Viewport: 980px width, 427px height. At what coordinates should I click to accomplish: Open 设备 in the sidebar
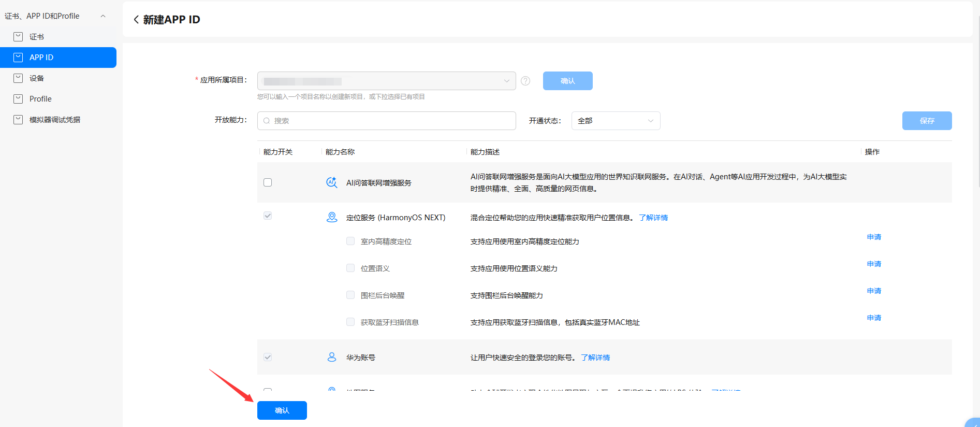[x=58, y=78]
